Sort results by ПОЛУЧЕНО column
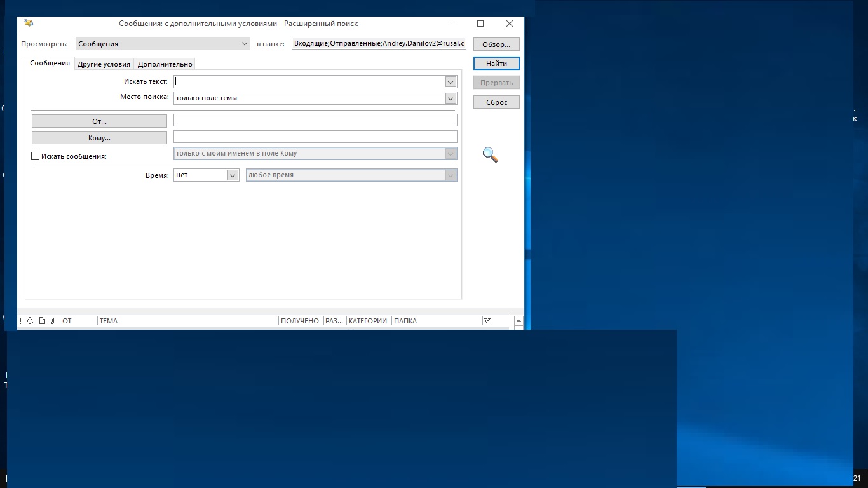This screenshot has width=868, height=488. (301, 321)
